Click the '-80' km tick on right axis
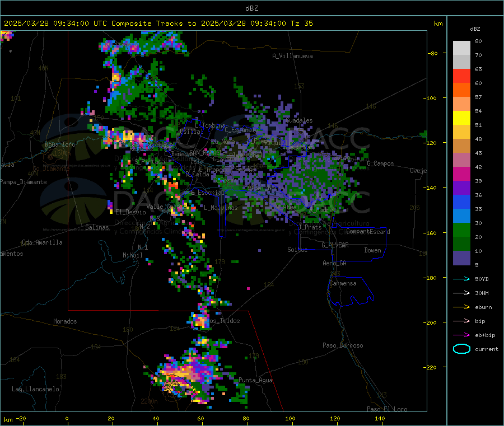Image resolution: width=504 pixels, height=426 pixels. click(433, 53)
